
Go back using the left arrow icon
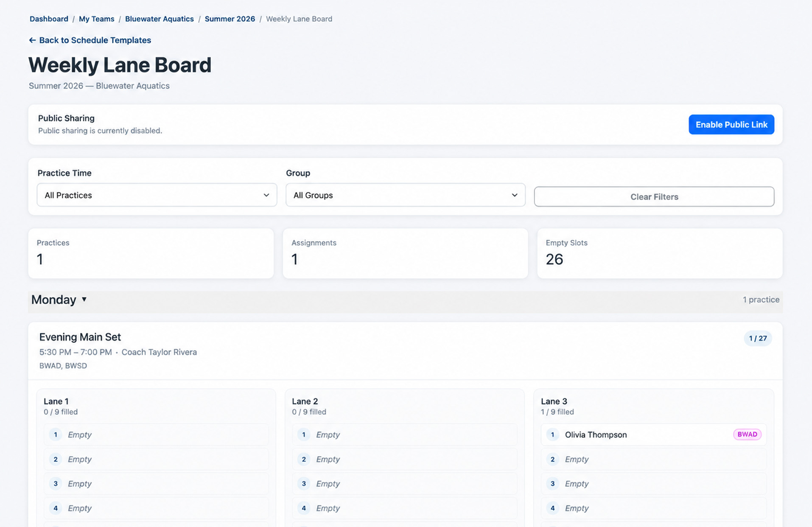(x=32, y=40)
